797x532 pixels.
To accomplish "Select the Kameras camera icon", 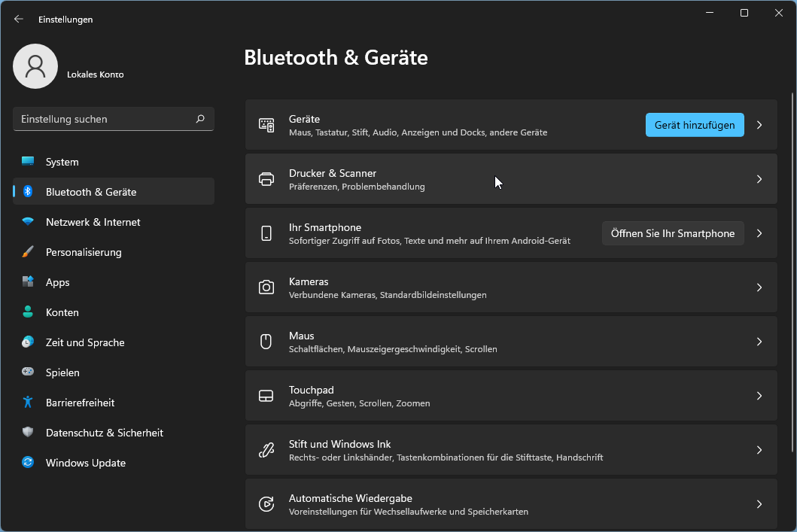I will (x=266, y=287).
